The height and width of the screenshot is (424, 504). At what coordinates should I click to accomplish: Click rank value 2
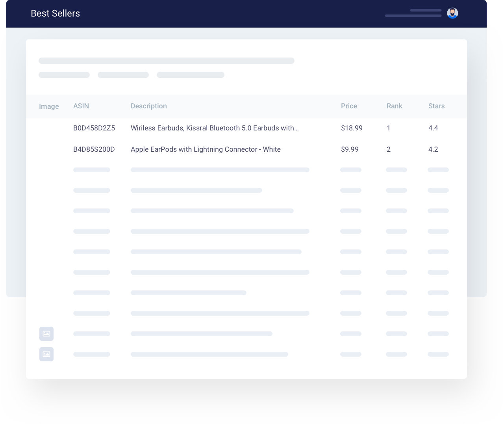point(389,149)
